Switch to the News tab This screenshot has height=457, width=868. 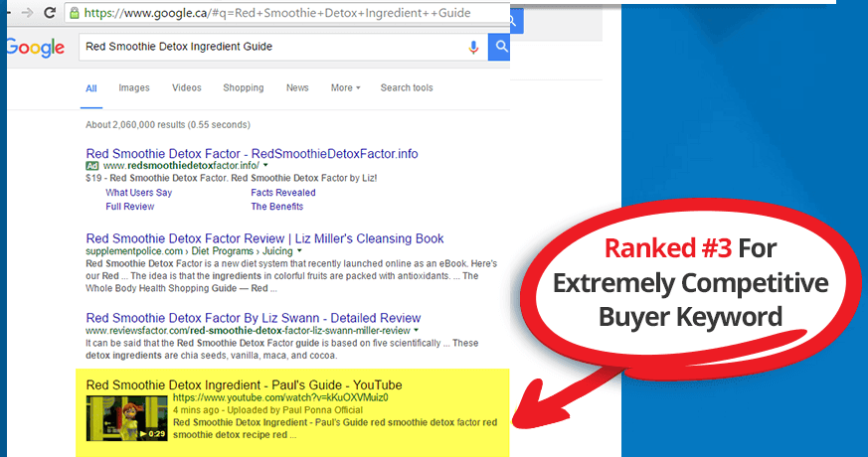[297, 88]
